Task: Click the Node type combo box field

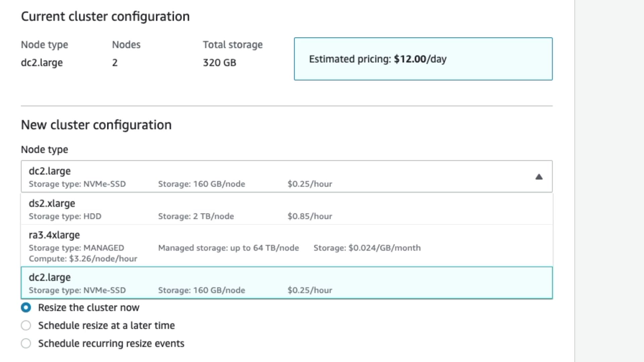Action: (268, 176)
